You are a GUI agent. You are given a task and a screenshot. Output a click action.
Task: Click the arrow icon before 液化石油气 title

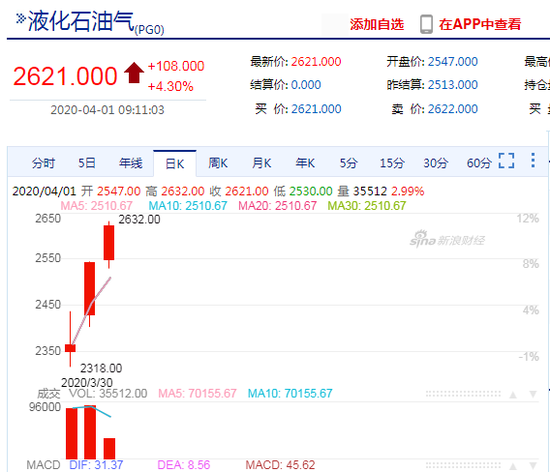click(21, 19)
